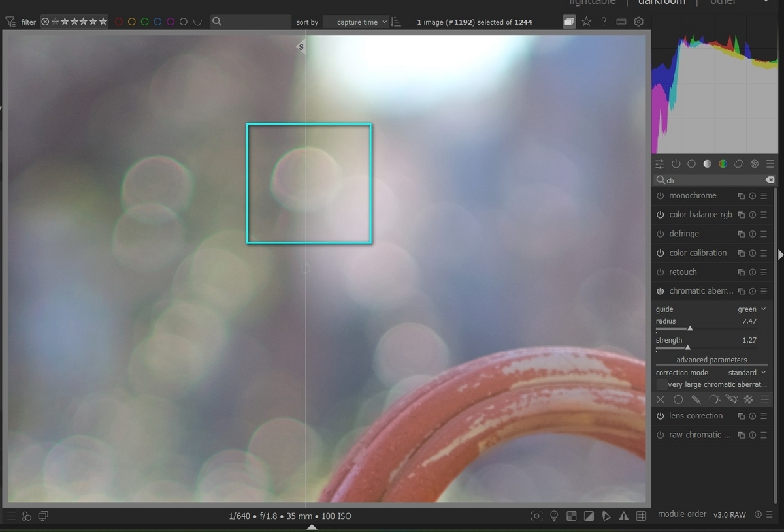The width and height of the screenshot is (784, 532).
Task: Open the correct modules group tab
Action: tap(739, 164)
